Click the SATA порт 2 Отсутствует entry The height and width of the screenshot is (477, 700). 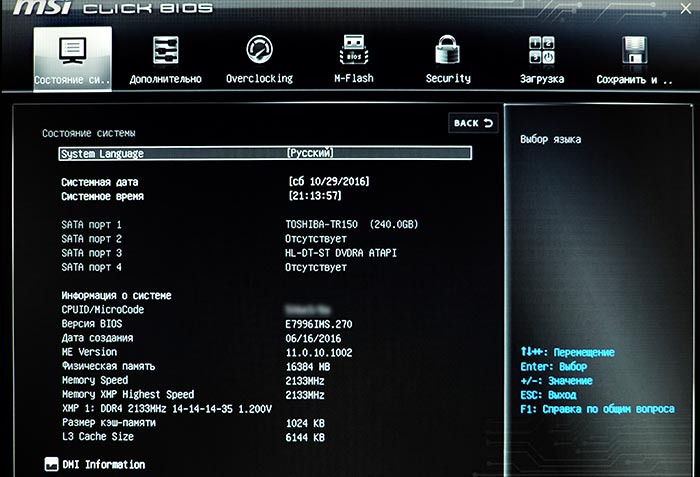[204, 238]
